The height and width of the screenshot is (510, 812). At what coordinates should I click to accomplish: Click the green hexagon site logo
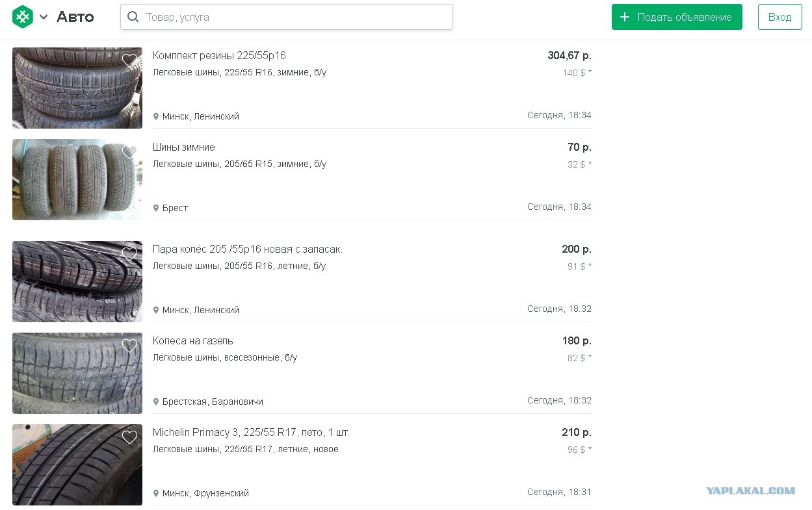pyautogui.click(x=23, y=17)
